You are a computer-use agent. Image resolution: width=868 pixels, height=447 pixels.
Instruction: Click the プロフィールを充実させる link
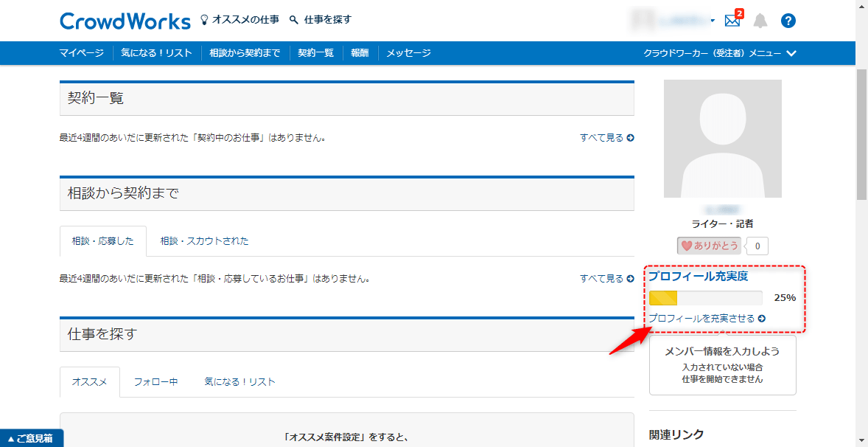tap(707, 319)
